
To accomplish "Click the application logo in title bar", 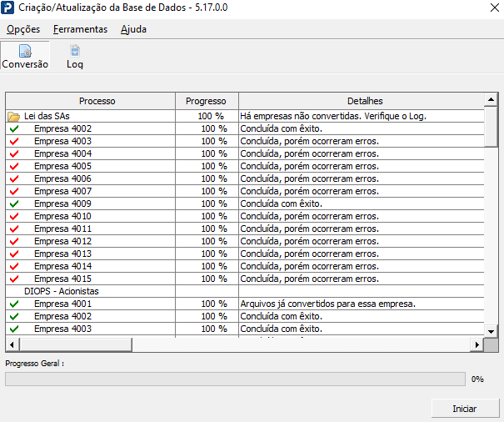I will pos(7,8).
